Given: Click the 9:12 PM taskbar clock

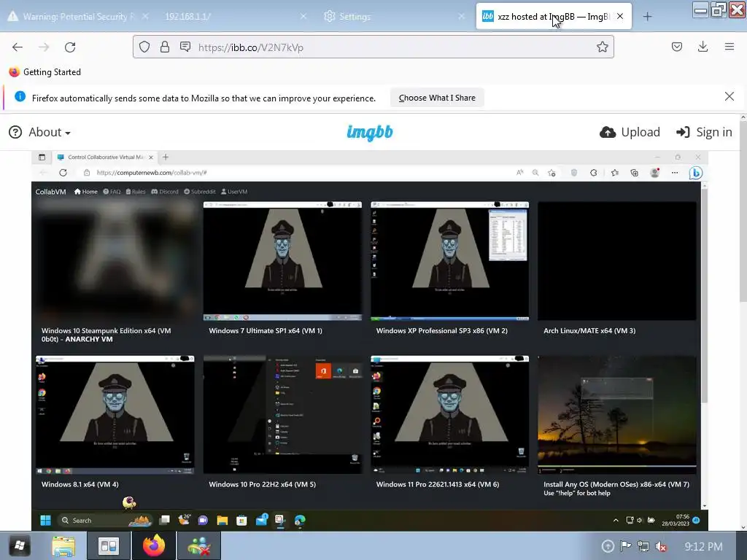Looking at the screenshot, I should click(x=703, y=546).
